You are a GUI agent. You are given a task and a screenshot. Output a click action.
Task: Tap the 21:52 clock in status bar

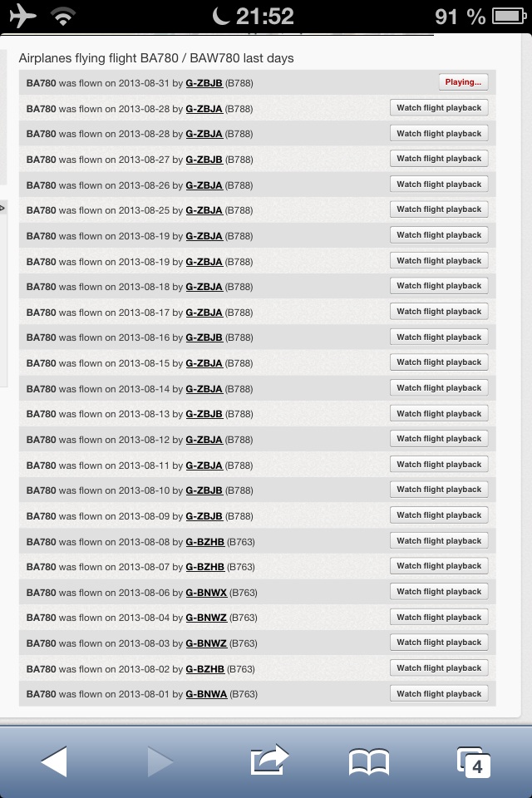click(x=264, y=16)
